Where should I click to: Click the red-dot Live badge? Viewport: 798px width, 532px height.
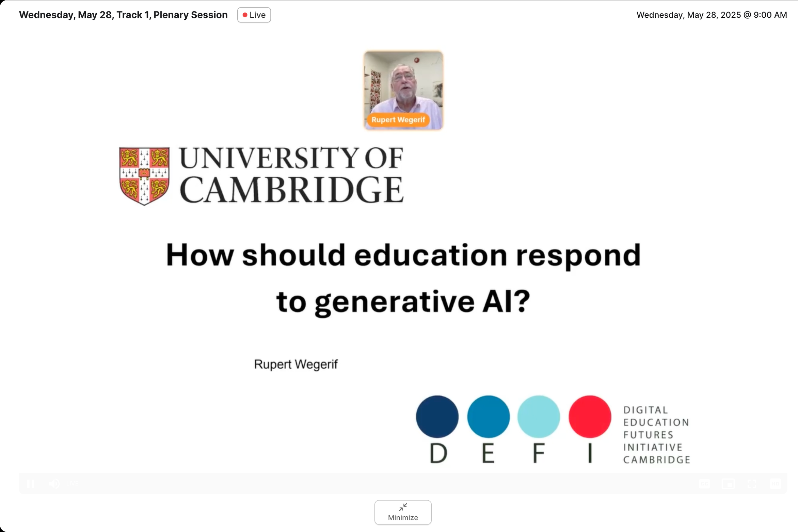click(254, 15)
